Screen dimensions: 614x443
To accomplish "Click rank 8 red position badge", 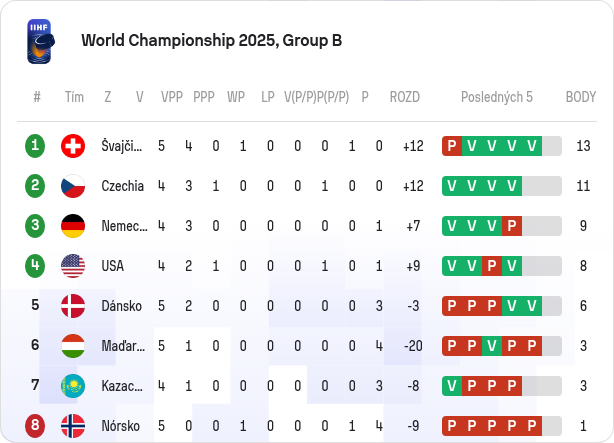I will [x=35, y=425].
